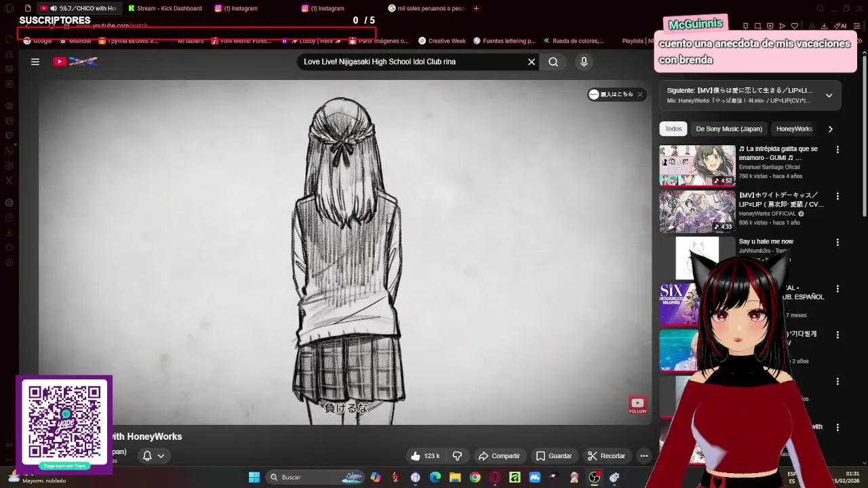This screenshot has height=488, width=868.
Task: Open La intrépida gatita video thumbnail
Action: pos(697,165)
